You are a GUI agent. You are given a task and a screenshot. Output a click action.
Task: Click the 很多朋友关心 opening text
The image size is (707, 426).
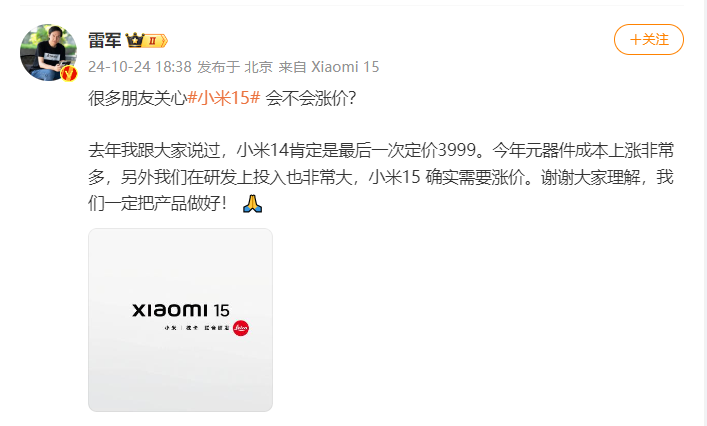tap(138, 98)
